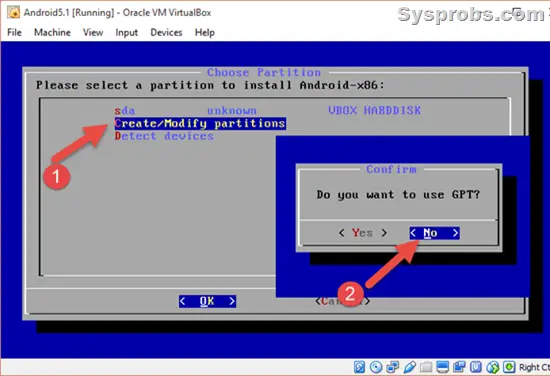Click the shared folders status icon
The height and width of the screenshot is (376, 550).
click(x=426, y=367)
